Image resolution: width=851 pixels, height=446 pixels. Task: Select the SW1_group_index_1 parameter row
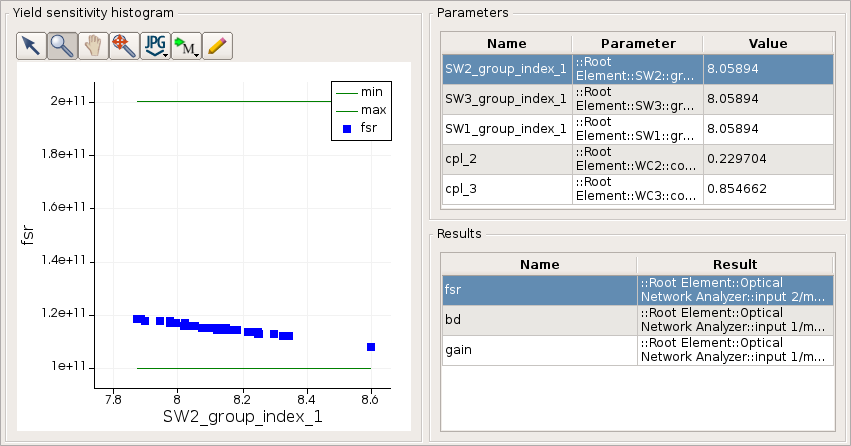[x=638, y=129]
